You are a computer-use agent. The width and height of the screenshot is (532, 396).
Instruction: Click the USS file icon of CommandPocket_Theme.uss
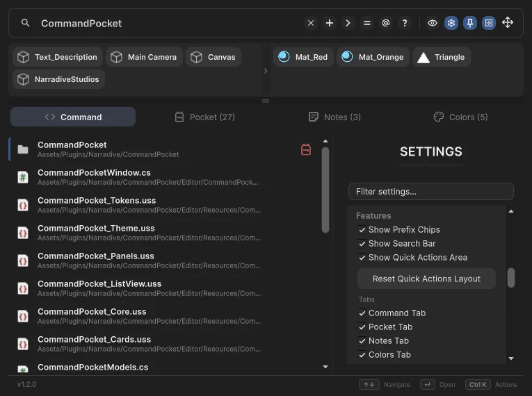pos(23,233)
